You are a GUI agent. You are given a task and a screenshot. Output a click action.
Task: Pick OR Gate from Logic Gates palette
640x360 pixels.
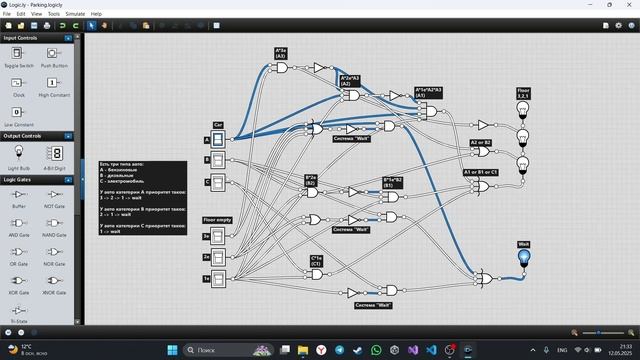click(18, 256)
